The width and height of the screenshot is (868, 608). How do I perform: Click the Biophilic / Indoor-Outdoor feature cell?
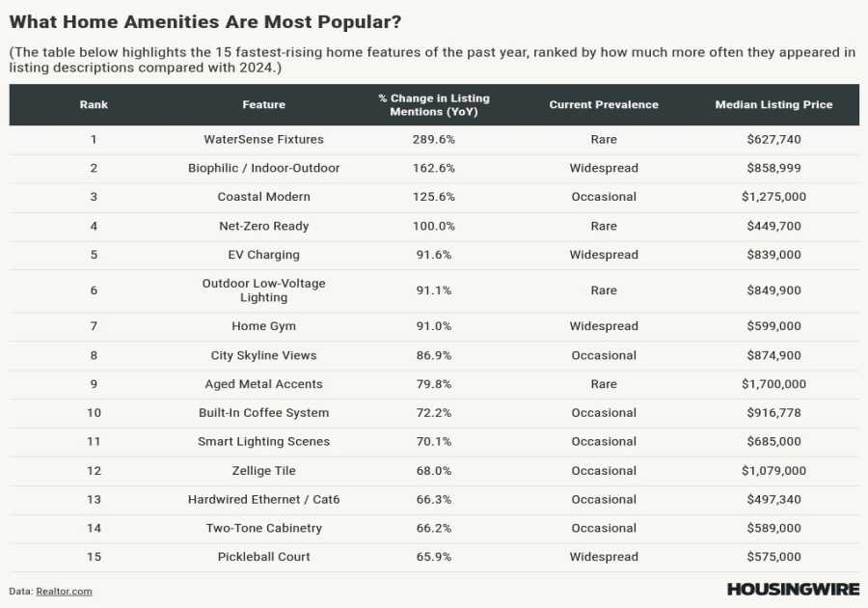(x=263, y=168)
